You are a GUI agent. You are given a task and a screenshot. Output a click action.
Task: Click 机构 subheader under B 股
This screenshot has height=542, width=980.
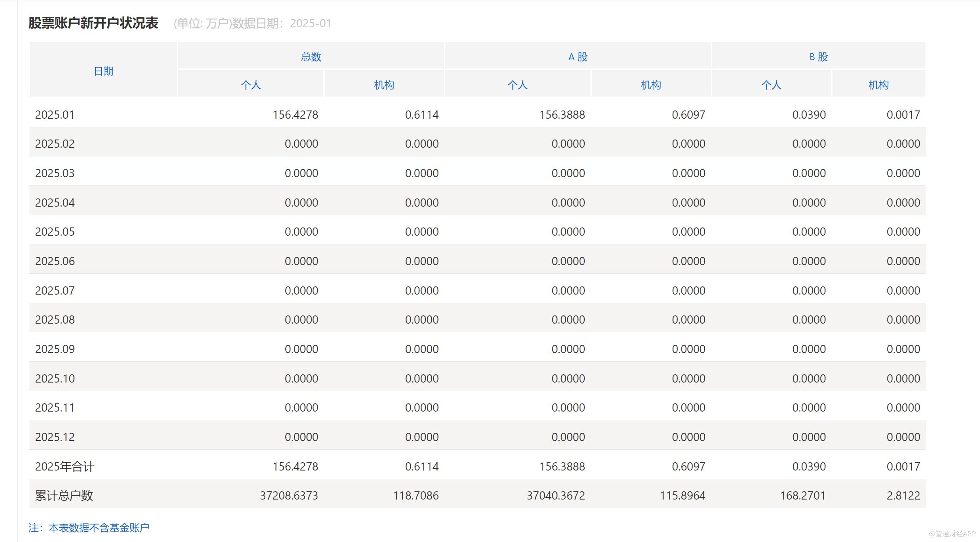pos(878,85)
